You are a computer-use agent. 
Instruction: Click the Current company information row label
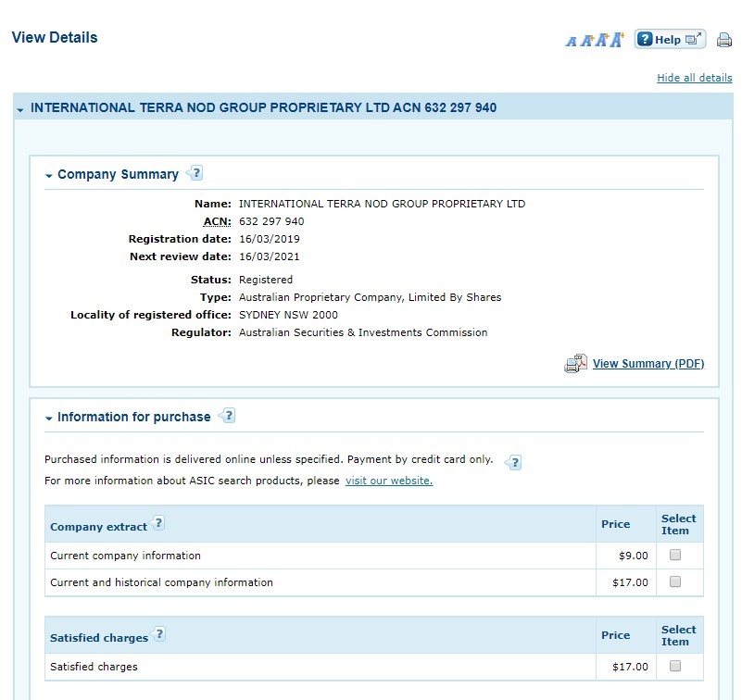pos(125,556)
